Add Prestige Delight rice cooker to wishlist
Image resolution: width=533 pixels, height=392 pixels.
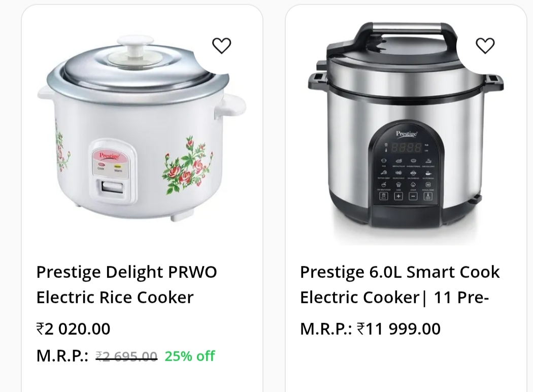coord(221,46)
